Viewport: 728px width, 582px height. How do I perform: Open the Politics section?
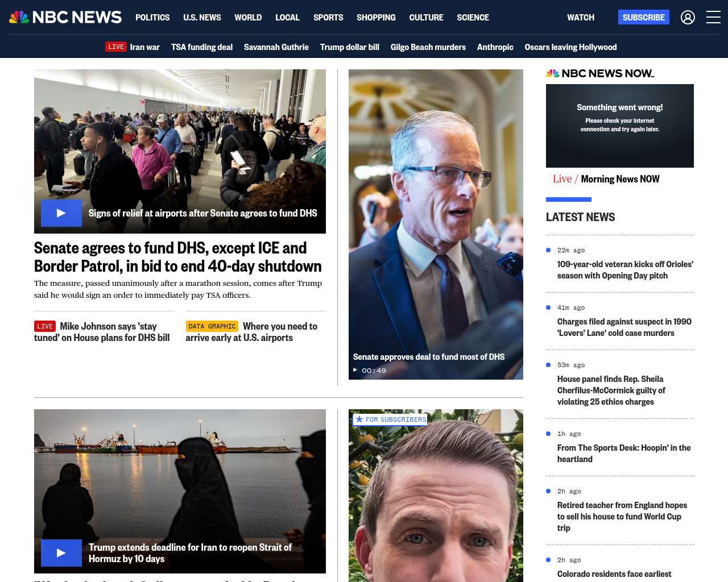(152, 18)
